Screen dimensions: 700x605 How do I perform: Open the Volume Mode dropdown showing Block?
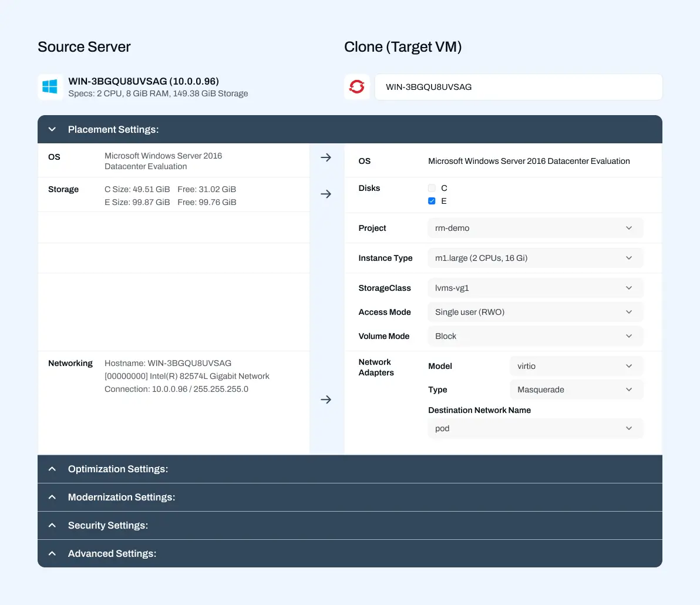point(535,336)
